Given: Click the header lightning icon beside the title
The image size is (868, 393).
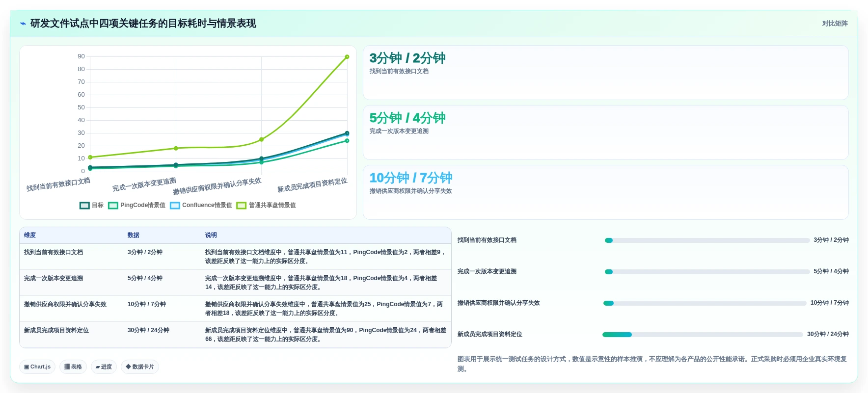Looking at the screenshot, I should (x=23, y=24).
